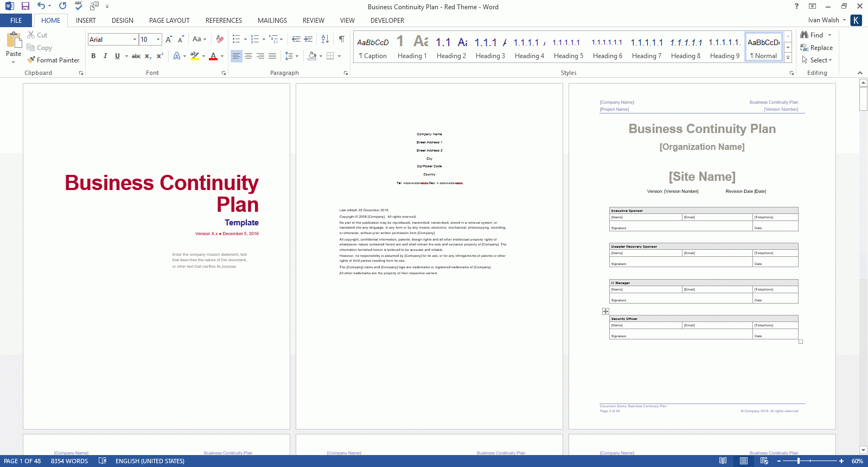Toggle Show/Hide paragraph marks

(x=341, y=39)
